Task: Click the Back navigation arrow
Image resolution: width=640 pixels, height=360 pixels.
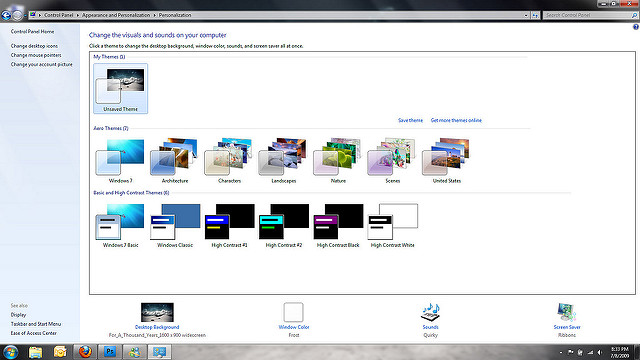Action: [x=6, y=16]
